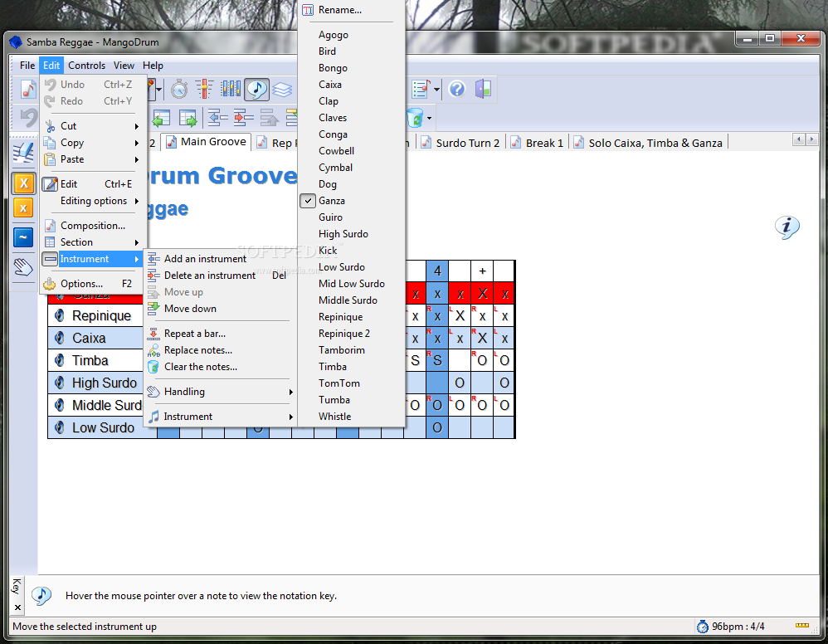The width and height of the screenshot is (828, 644).
Task: Expand the Copy submenu
Action: click(x=93, y=143)
